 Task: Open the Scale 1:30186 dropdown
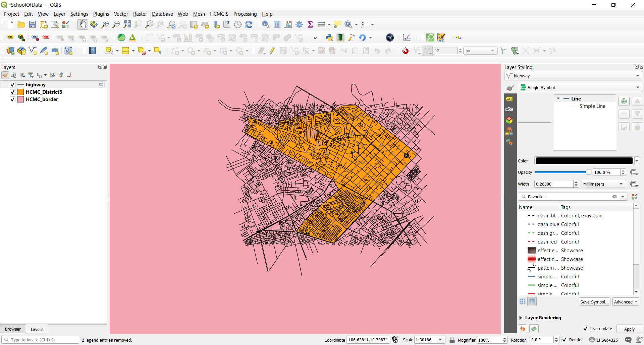(440, 340)
